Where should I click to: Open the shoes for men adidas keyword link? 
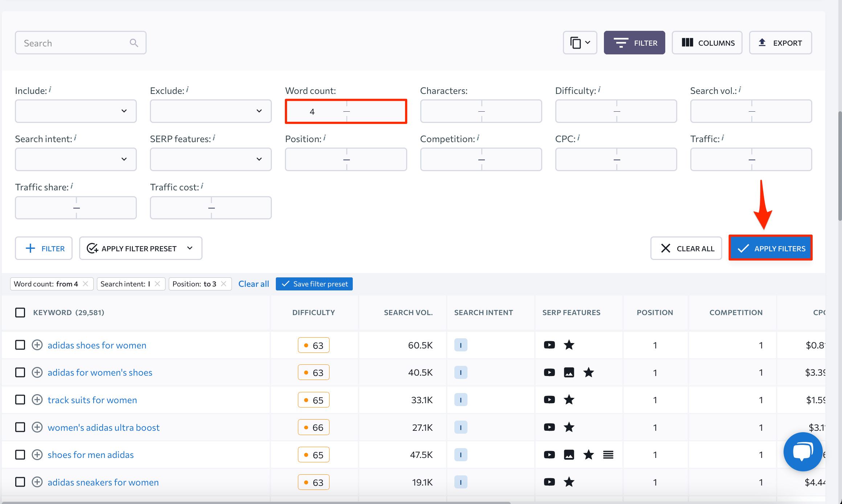pos(91,455)
